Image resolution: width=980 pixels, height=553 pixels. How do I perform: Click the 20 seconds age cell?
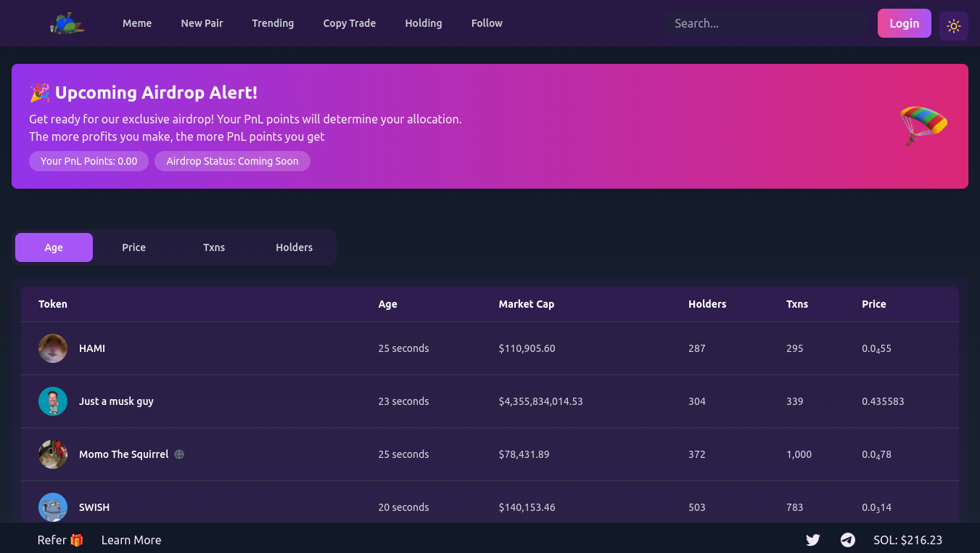point(403,507)
